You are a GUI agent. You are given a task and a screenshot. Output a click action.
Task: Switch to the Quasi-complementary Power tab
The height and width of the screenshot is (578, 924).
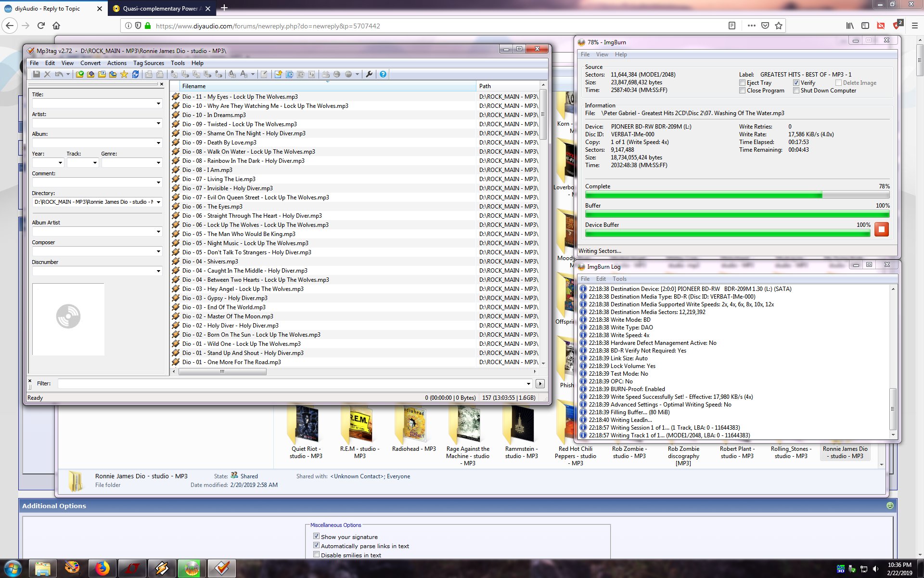(x=161, y=9)
